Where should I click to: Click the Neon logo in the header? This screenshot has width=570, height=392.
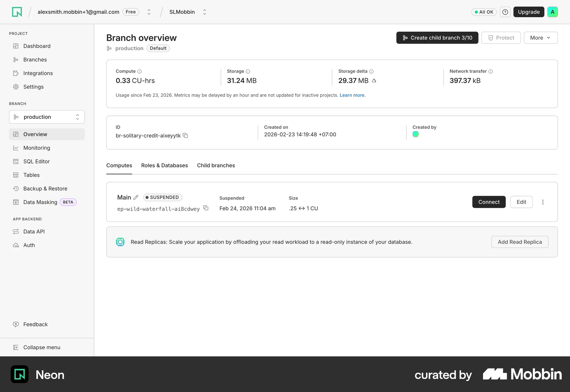pyautogui.click(x=17, y=12)
